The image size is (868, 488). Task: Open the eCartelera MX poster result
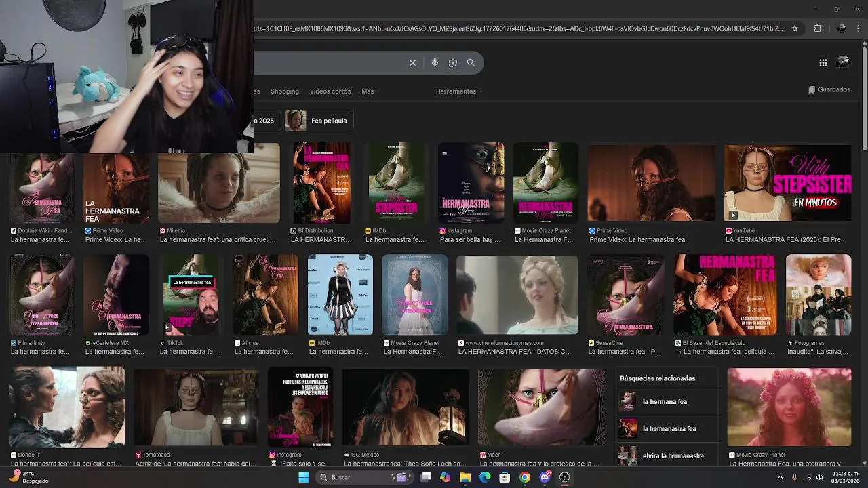[x=116, y=295]
